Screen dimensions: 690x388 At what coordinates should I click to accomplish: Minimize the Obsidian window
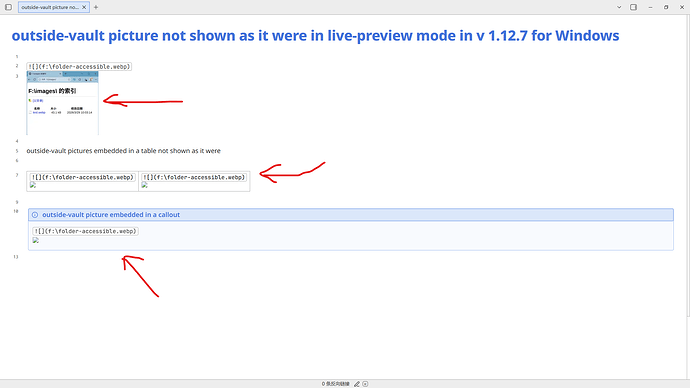pos(650,7)
